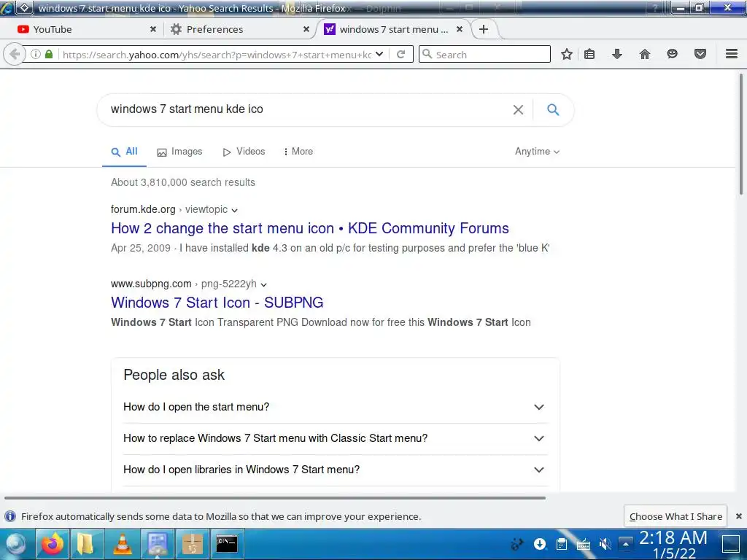The height and width of the screenshot is (560, 747).
Task: Close the Preferences tab
Action: coord(306,29)
